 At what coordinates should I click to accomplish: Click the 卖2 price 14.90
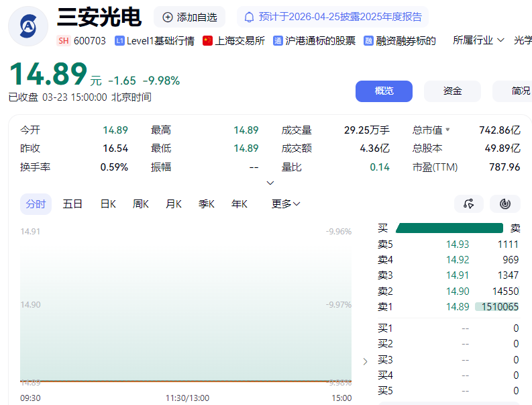[x=458, y=291]
